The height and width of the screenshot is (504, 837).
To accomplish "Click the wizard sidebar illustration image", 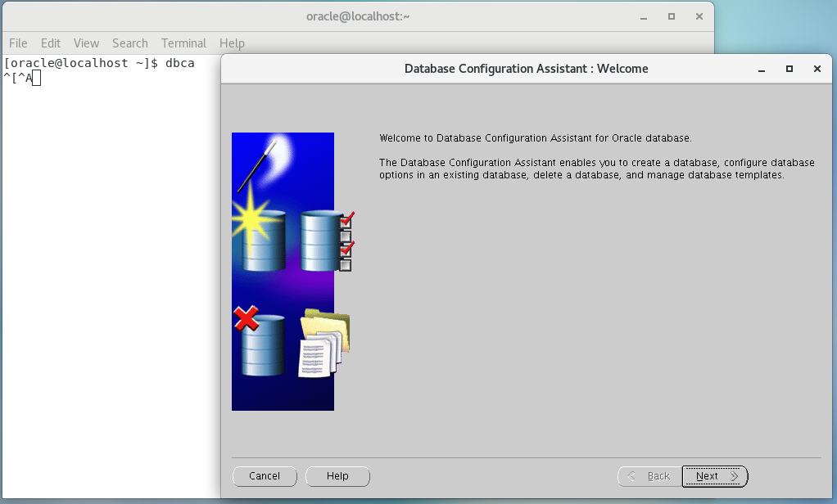I will pos(292,272).
